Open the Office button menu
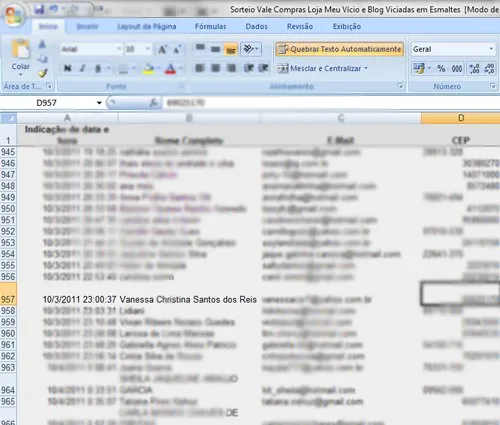 coord(13,16)
